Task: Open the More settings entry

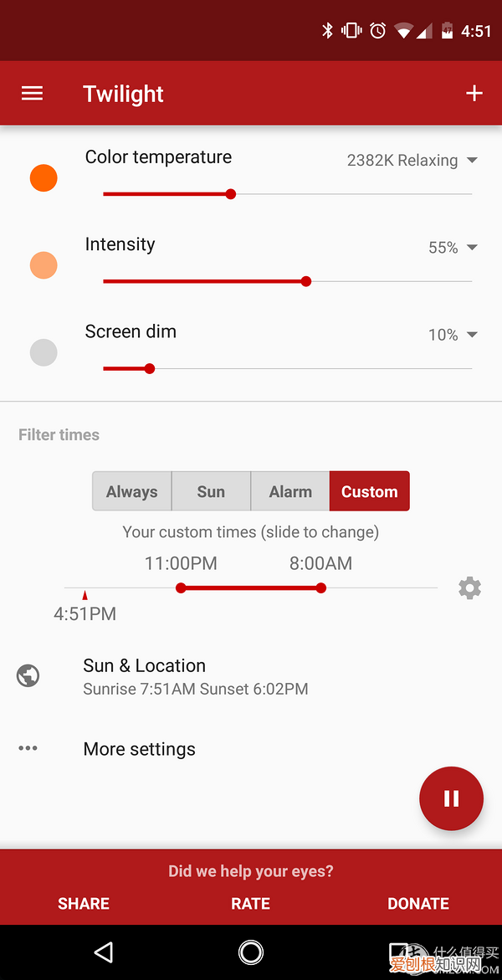Action: pos(140,749)
